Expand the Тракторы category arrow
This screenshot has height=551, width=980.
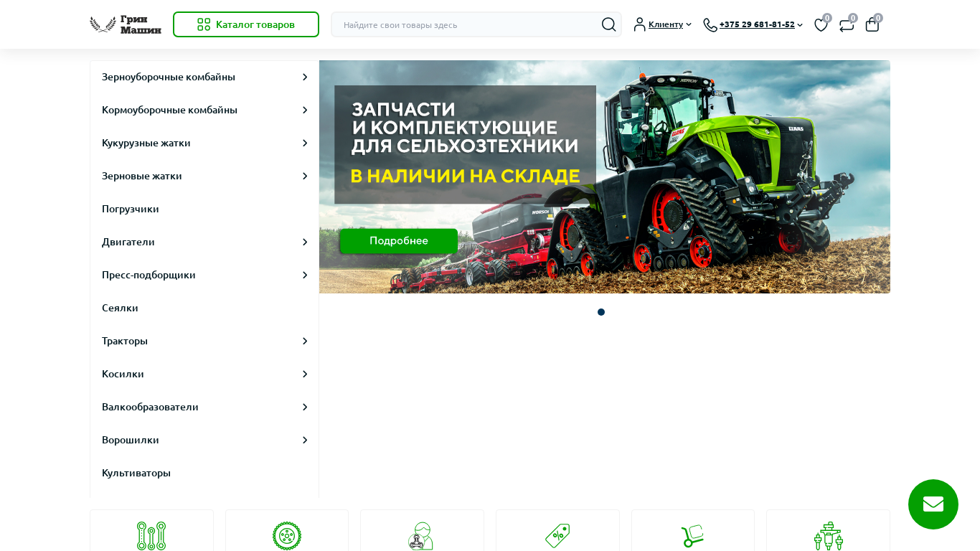tap(305, 341)
